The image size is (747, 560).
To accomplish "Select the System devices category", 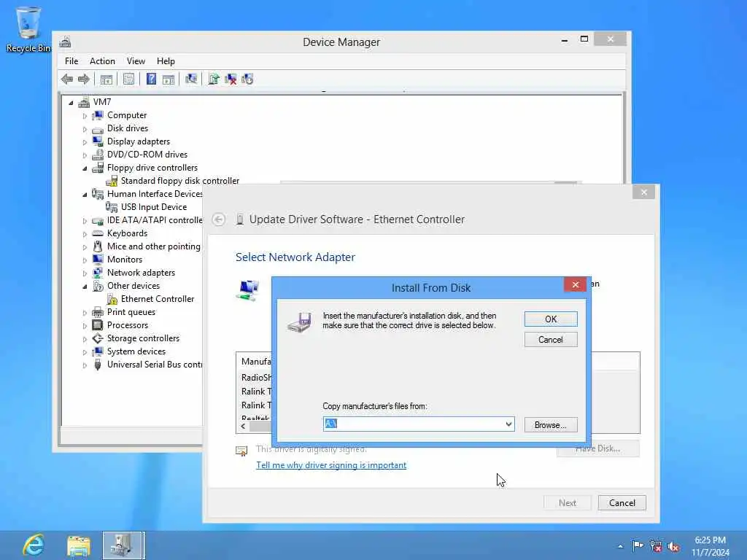I will (136, 351).
